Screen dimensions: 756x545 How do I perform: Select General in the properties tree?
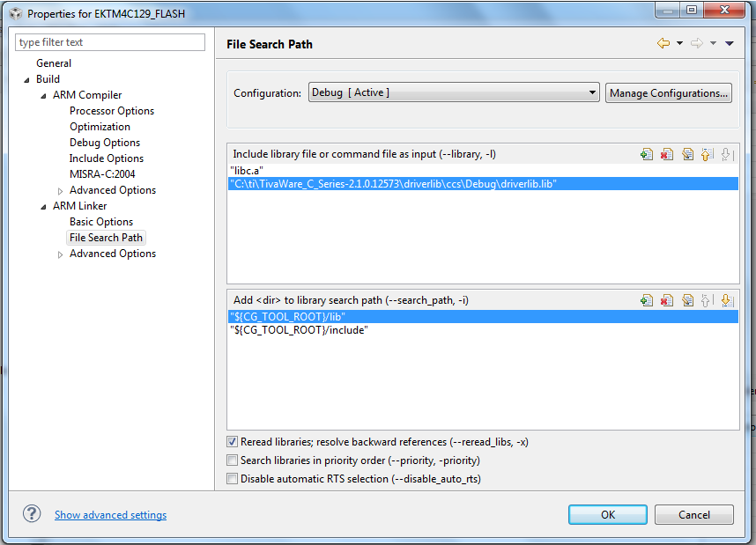[54, 63]
